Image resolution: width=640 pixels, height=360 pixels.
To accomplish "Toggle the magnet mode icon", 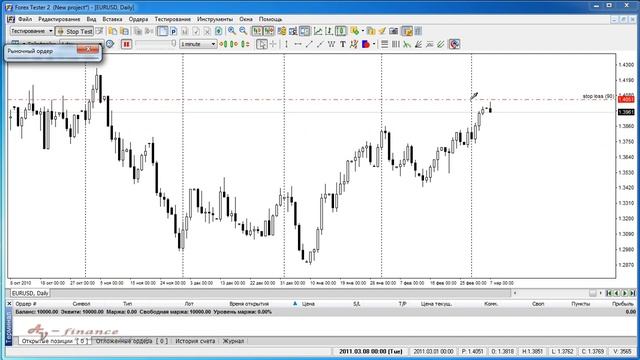I will pos(454,44).
